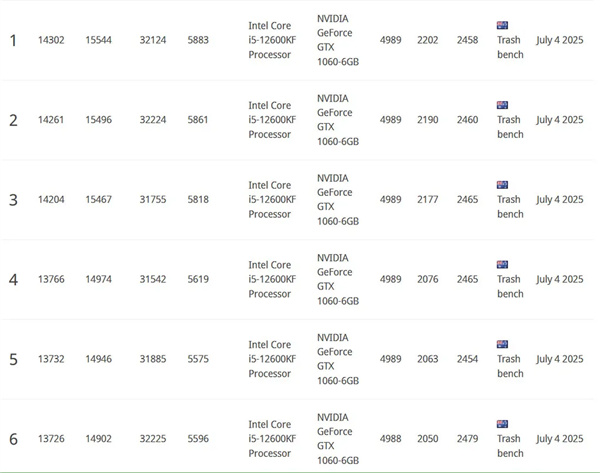Click the flag icon in rank 4 row
The image size is (600, 473).
[x=502, y=264]
